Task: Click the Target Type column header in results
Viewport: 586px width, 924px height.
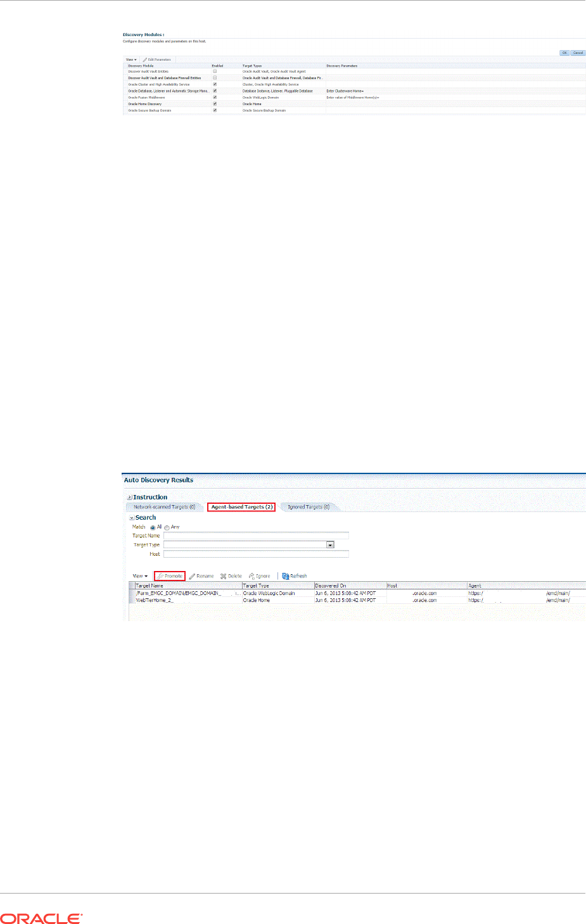Action: pyautogui.click(x=278, y=586)
